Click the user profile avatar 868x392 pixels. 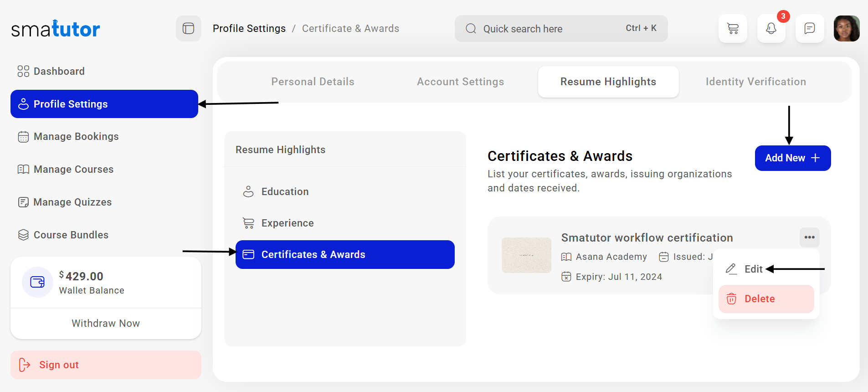coord(846,29)
